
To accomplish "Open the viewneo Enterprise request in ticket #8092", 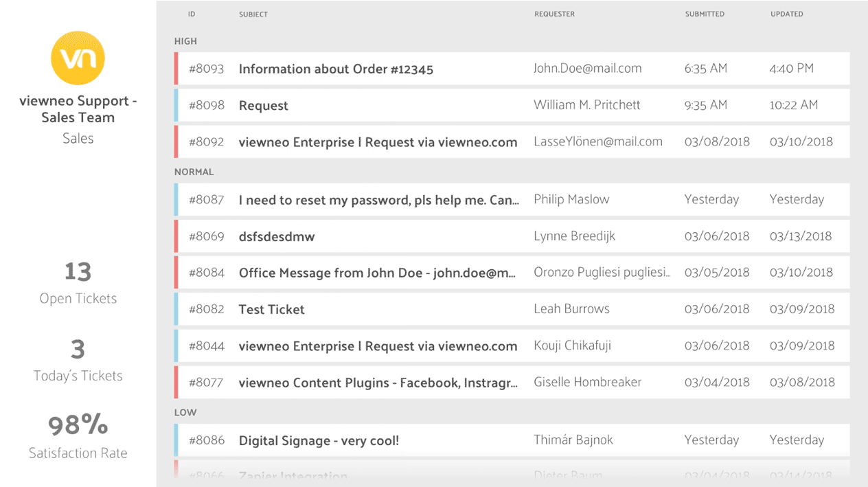I will pos(378,142).
